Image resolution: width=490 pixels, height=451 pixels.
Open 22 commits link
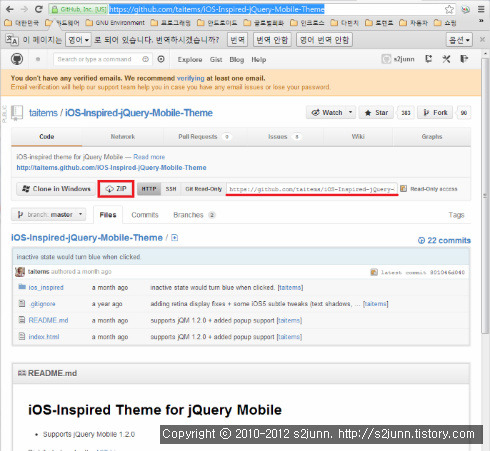pos(445,240)
